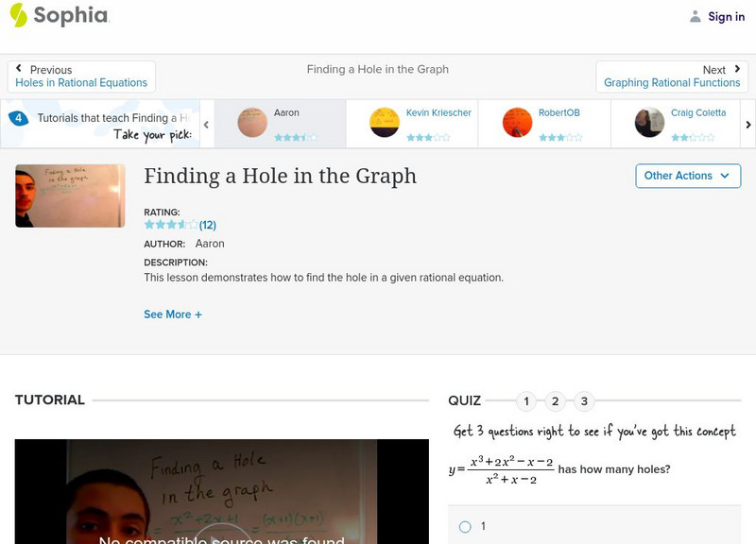Click quiz step circle 3
Image resolution: width=756 pixels, height=544 pixels.
[x=584, y=400]
